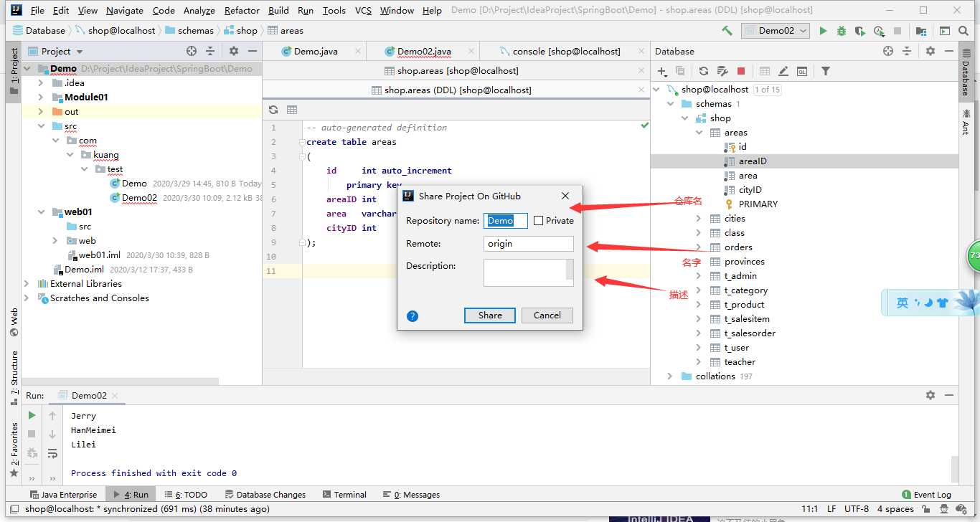Screen dimensions: 980x522
Task: Open the Run Anything terminal-window icon
Action: click(x=945, y=31)
